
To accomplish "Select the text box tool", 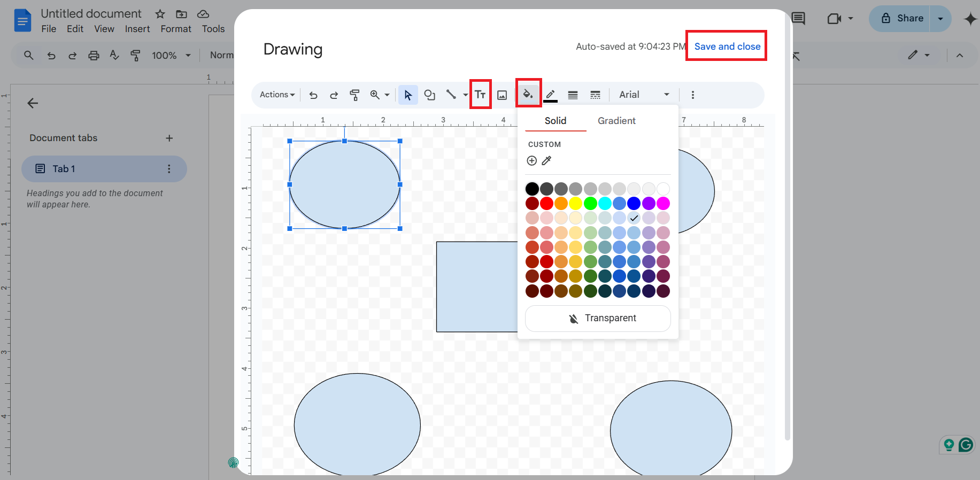I will tap(480, 95).
